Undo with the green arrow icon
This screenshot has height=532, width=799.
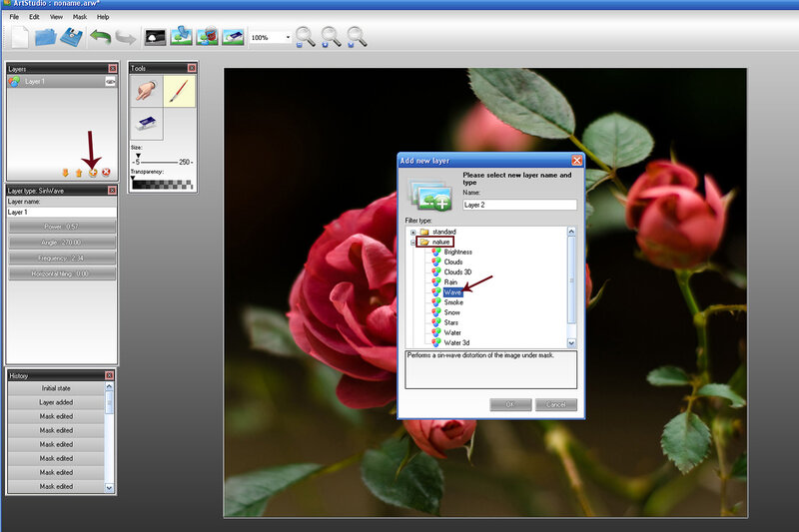tap(101, 37)
